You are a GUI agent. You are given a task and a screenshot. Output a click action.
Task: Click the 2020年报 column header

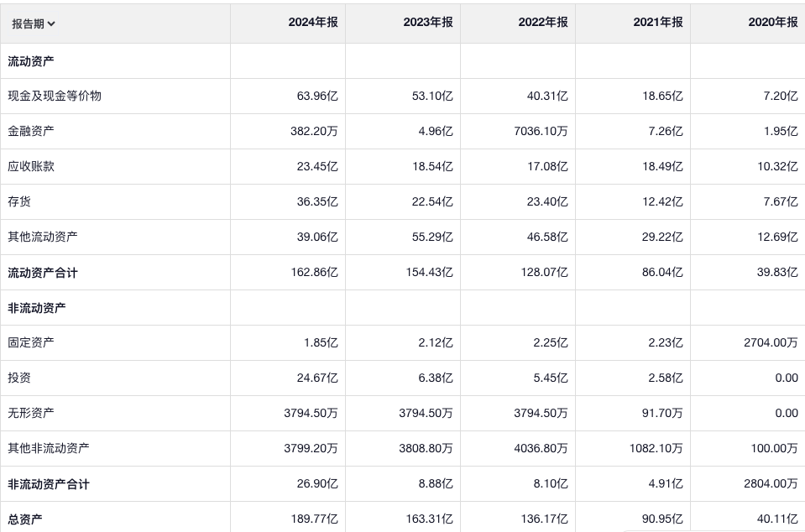tap(773, 23)
